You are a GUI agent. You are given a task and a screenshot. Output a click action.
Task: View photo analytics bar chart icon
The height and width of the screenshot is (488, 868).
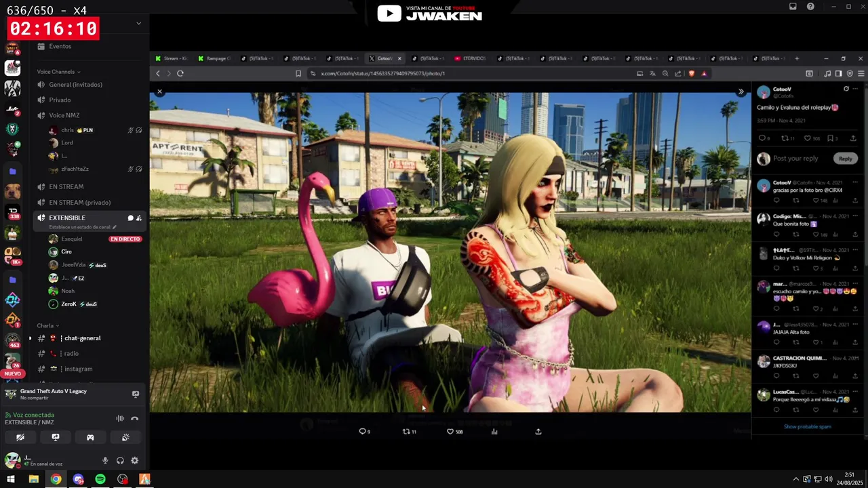tap(494, 431)
